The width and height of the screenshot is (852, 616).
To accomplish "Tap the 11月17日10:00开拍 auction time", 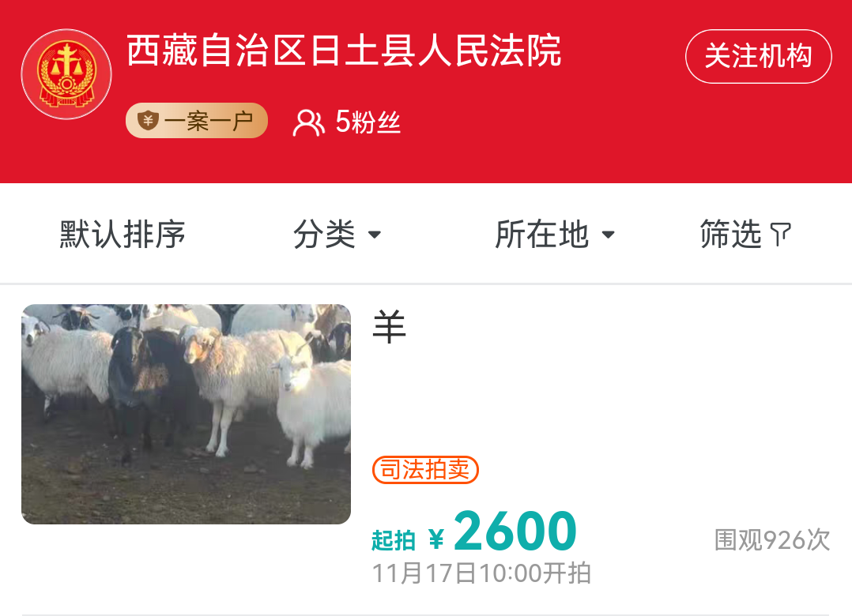I will 481,573.
